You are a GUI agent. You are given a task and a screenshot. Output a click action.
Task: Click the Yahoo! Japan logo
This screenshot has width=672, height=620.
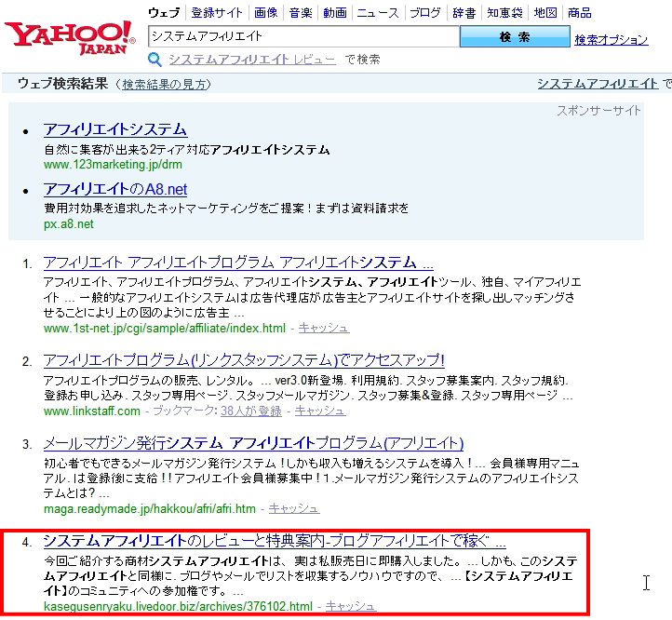tap(70, 38)
